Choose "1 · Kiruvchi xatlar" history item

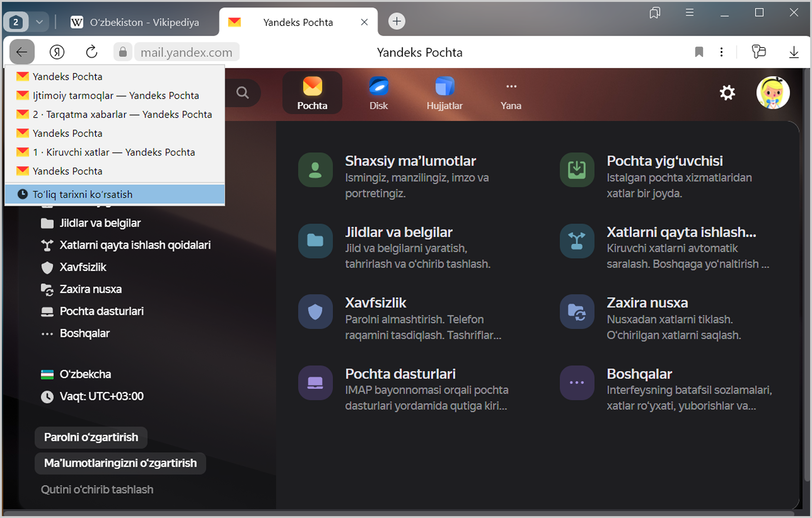114,152
